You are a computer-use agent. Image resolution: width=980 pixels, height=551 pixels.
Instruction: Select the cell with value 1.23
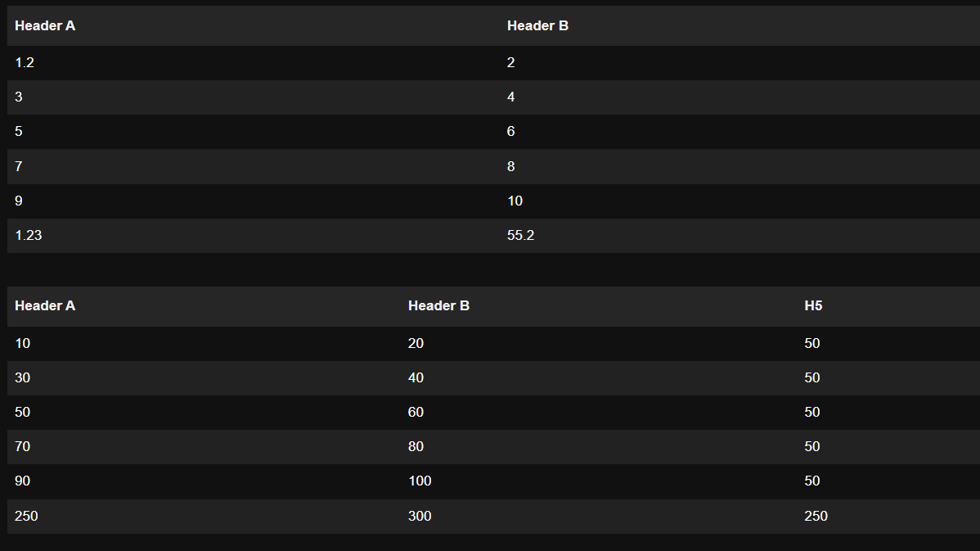[28, 236]
